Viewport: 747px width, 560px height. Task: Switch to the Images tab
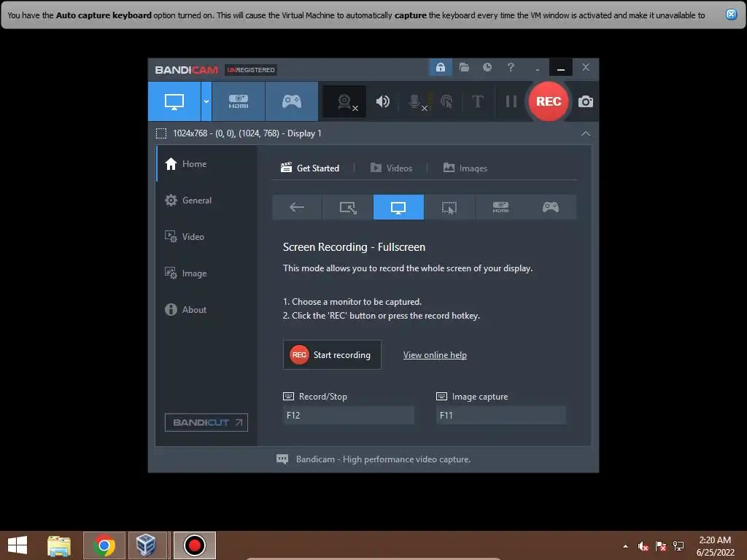point(465,168)
